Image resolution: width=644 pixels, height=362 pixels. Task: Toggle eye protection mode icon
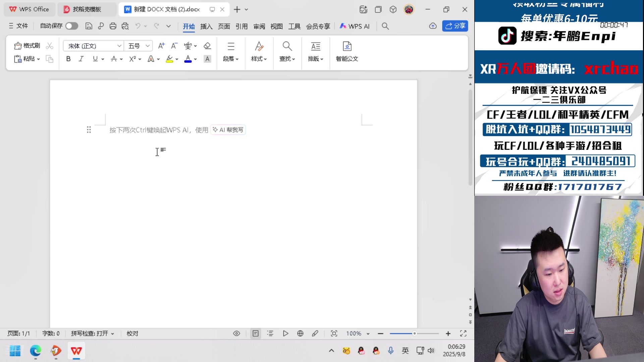pos(236,334)
